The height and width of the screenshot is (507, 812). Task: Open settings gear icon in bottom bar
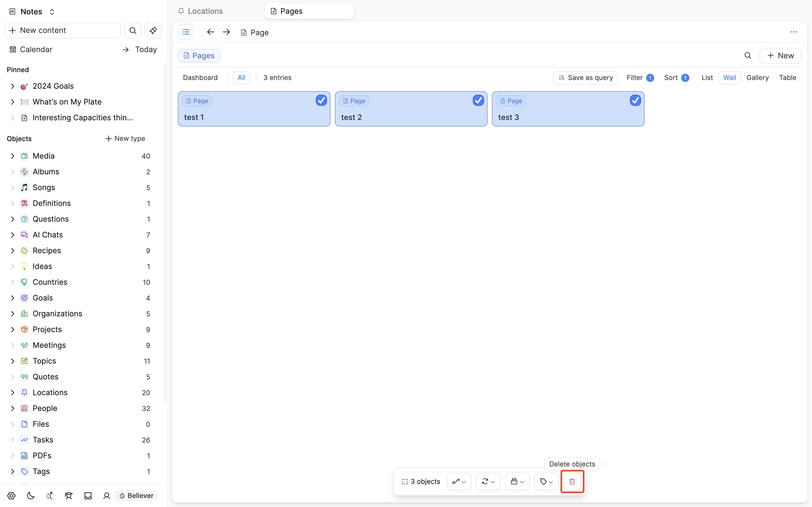coord(11,496)
